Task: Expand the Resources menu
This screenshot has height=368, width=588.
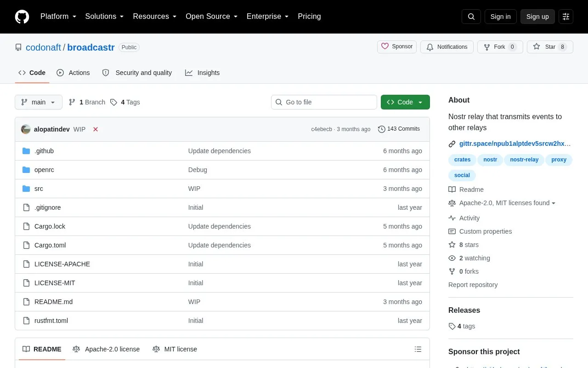Action: coord(155,17)
